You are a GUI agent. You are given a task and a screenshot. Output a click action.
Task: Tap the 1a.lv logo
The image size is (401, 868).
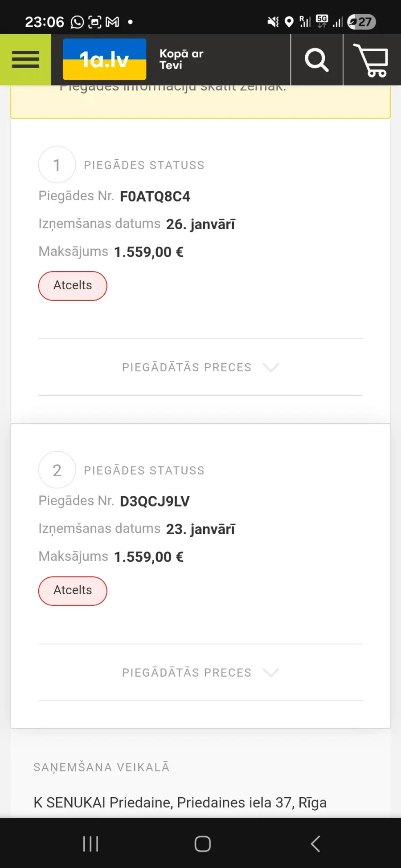click(x=104, y=60)
